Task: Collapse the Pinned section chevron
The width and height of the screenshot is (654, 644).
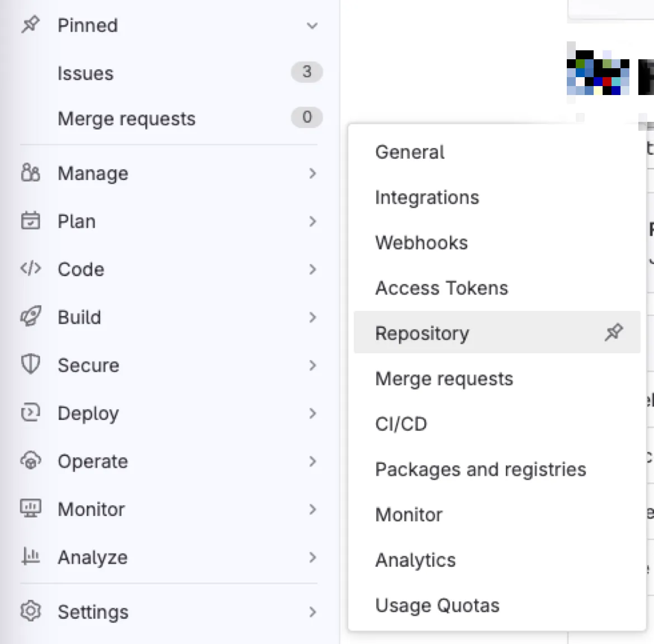Action: tap(312, 26)
